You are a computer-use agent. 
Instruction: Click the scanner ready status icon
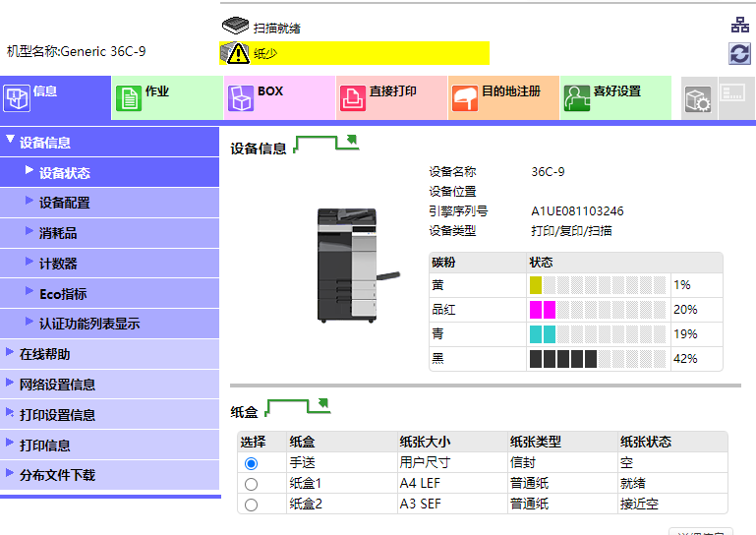click(236, 27)
